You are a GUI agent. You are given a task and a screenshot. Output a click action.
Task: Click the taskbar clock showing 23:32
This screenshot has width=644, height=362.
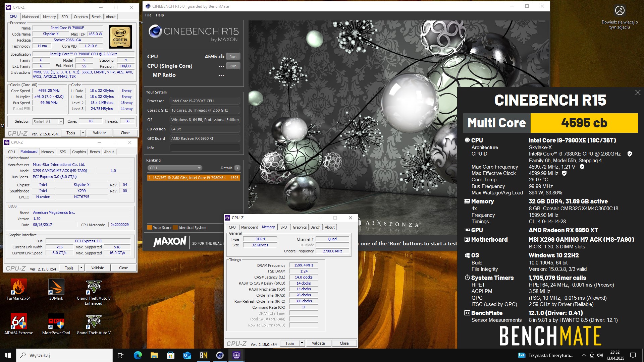pos(615,355)
